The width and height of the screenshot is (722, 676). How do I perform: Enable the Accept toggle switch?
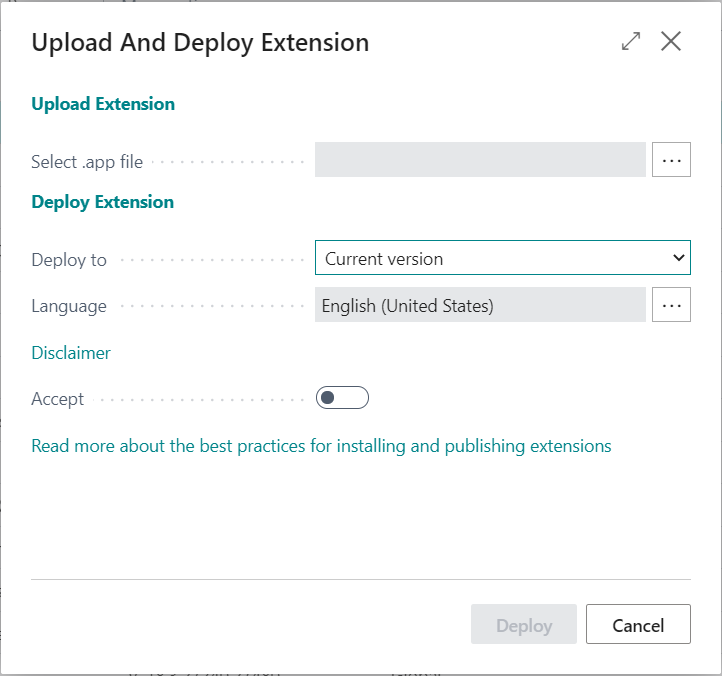pos(342,398)
